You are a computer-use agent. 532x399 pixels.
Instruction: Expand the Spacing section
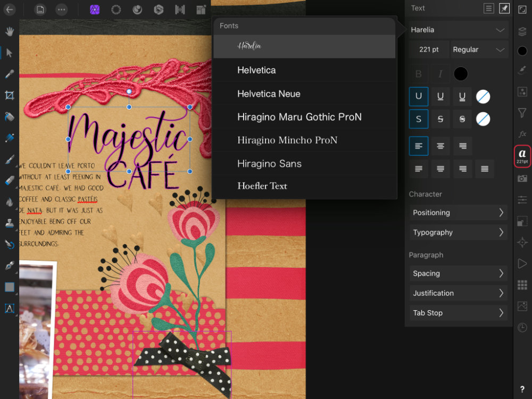click(x=459, y=273)
